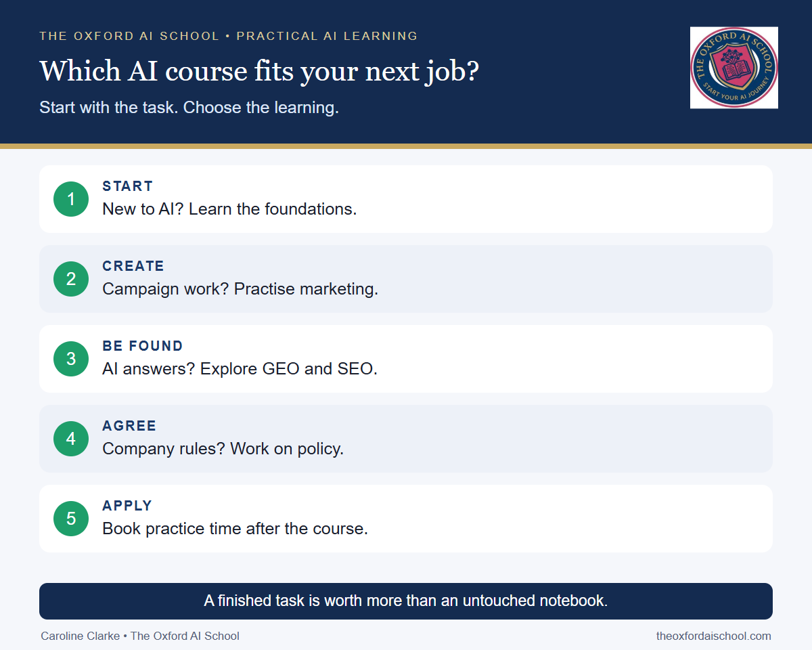Click the green step 4 circle
Screen dimensions: 812x650
click(x=71, y=439)
